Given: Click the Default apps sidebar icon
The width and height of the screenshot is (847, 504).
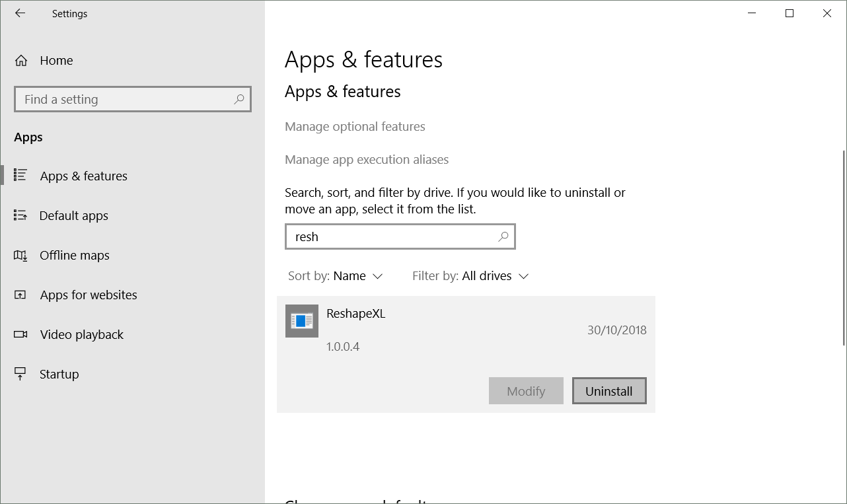Looking at the screenshot, I should click(20, 215).
